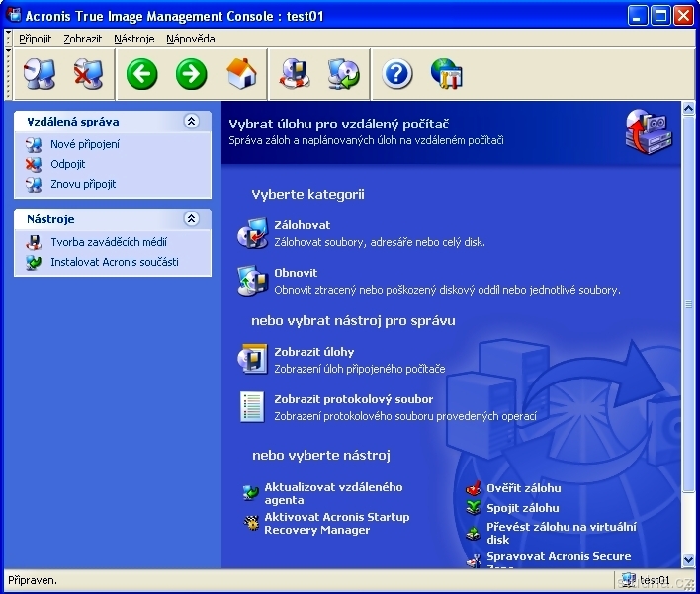
Task: Click the Disconnect toolbar icon with red X
Action: coord(88,74)
